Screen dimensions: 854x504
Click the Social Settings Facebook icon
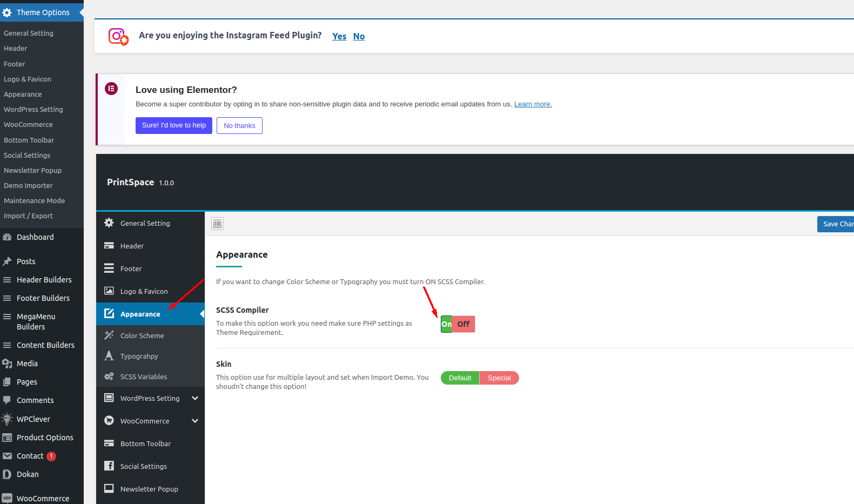click(x=109, y=466)
